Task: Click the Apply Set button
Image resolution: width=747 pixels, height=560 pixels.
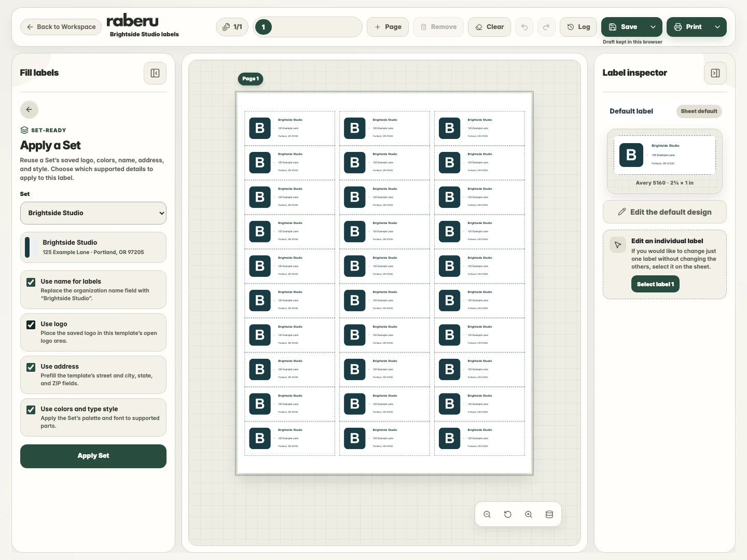Action: pos(93,456)
